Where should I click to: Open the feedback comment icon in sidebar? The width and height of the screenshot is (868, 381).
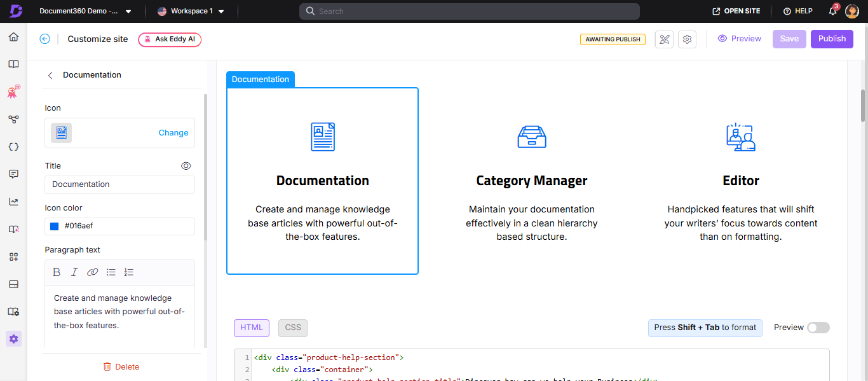tap(13, 174)
